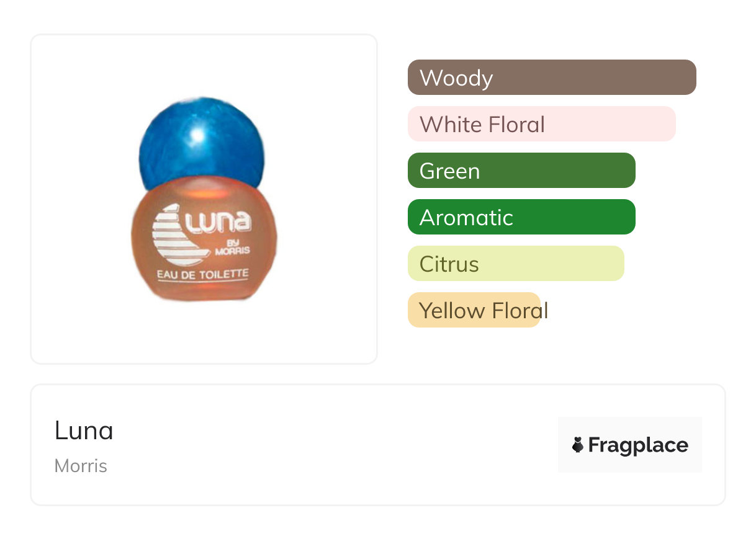Click the orange bottle body bottom

pyautogui.click(x=205, y=292)
